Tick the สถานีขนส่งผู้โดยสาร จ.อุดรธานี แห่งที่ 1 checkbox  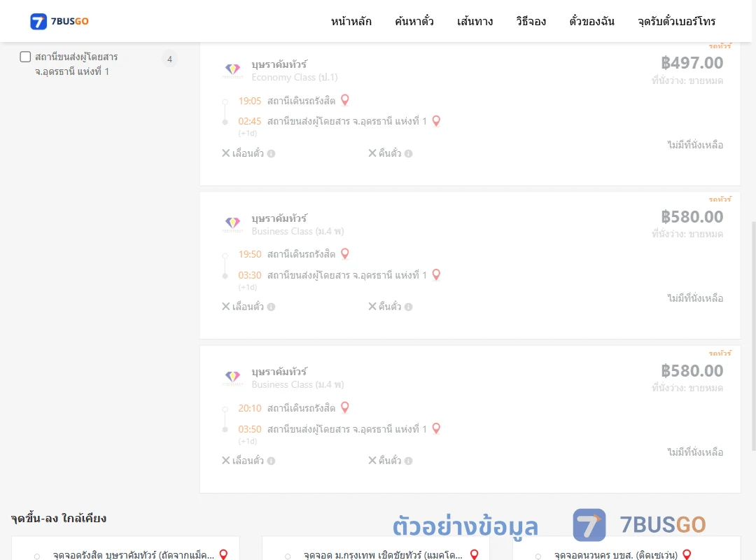coord(26,57)
